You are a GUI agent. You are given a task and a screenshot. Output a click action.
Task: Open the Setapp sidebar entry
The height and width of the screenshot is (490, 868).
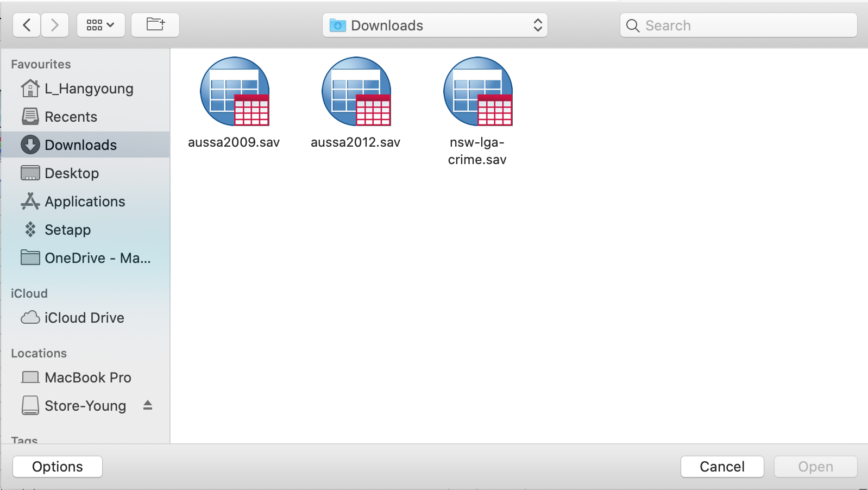(x=85, y=230)
